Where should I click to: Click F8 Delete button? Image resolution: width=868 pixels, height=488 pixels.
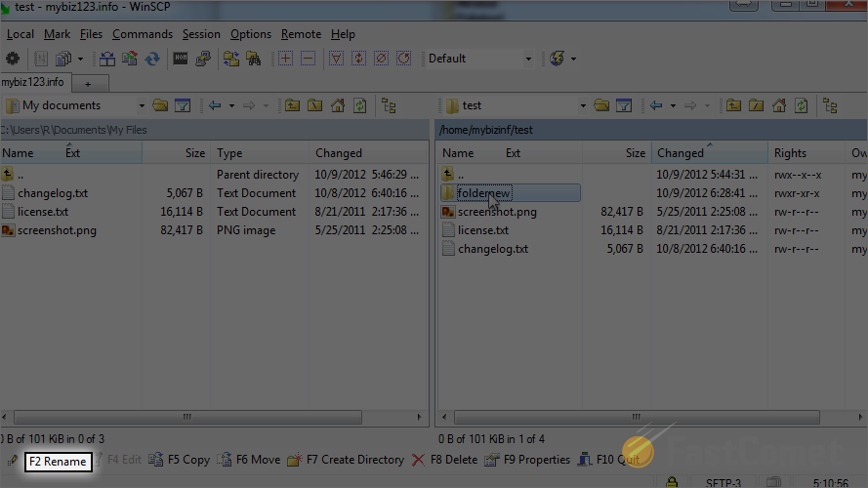pos(444,460)
